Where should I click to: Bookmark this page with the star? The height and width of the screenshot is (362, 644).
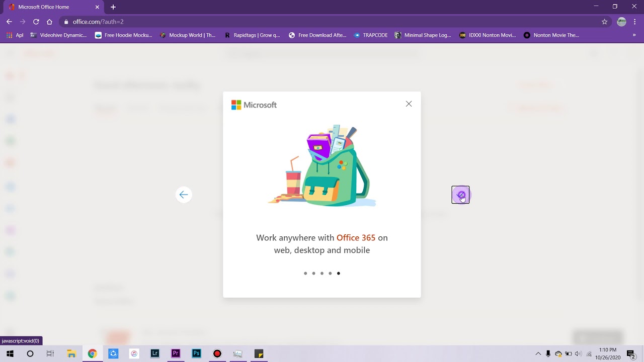click(x=605, y=22)
